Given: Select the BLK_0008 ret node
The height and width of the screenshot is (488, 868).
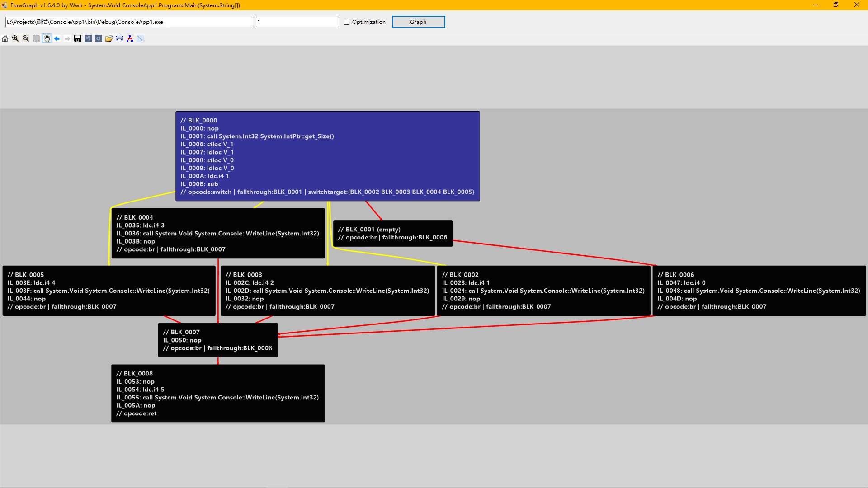Looking at the screenshot, I should 217,393.
